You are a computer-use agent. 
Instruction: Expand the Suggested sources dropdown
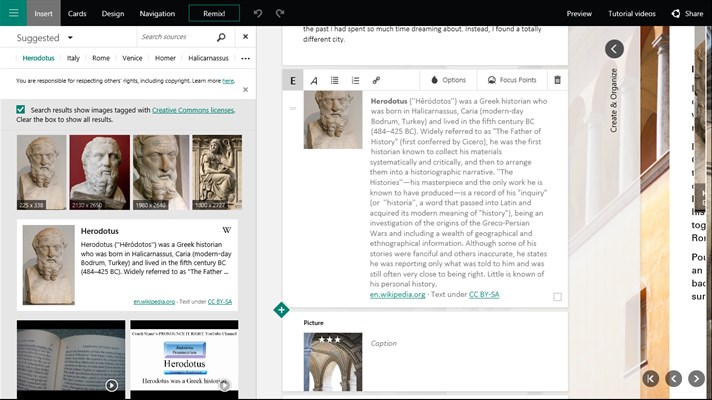click(70, 38)
